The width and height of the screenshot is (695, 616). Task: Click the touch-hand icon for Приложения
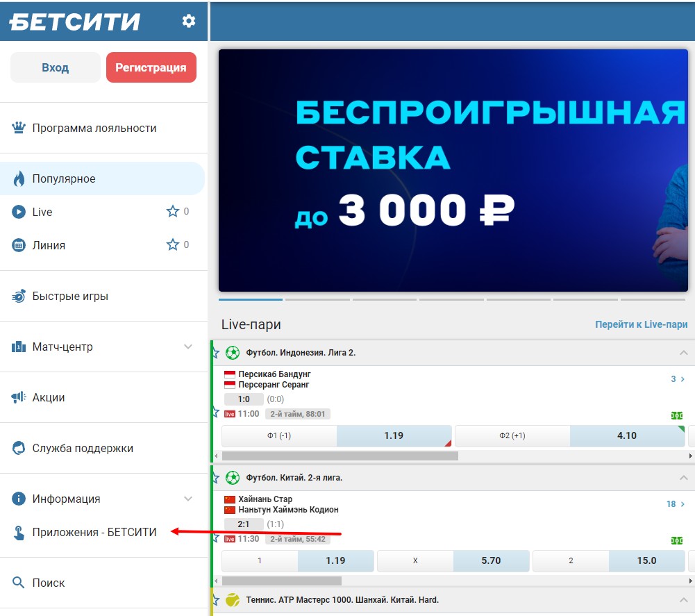19,532
